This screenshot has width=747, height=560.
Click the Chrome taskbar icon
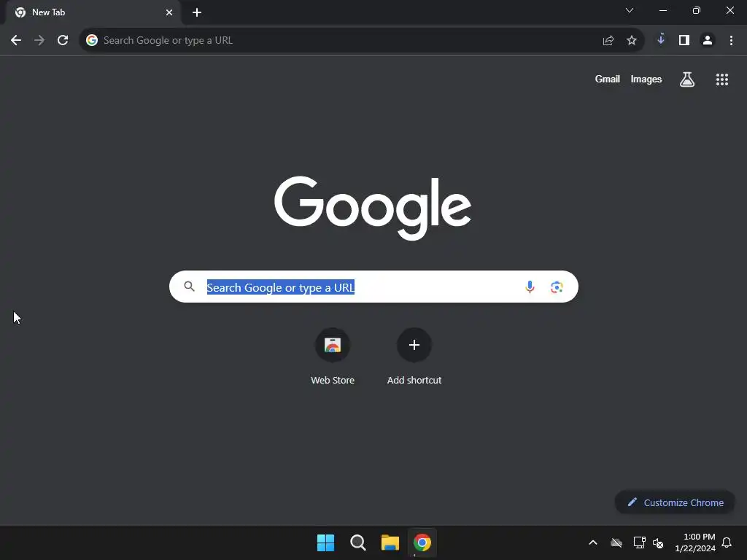[x=422, y=542]
